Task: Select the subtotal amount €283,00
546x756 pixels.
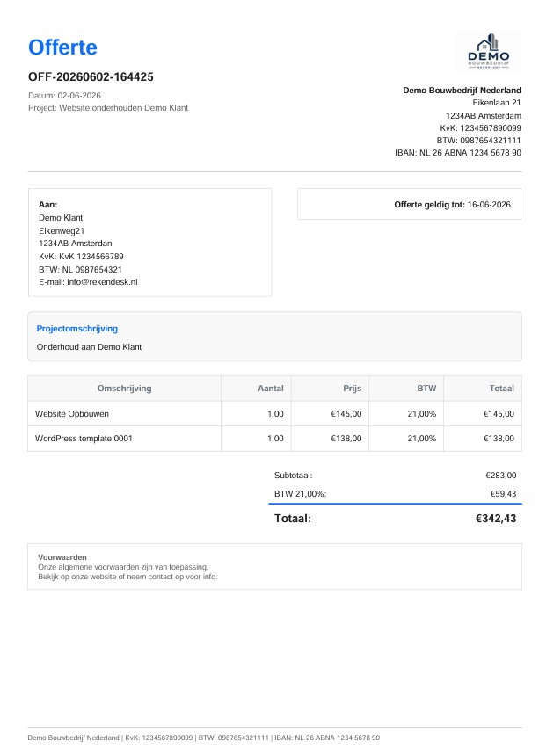Action: click(500, 476)
